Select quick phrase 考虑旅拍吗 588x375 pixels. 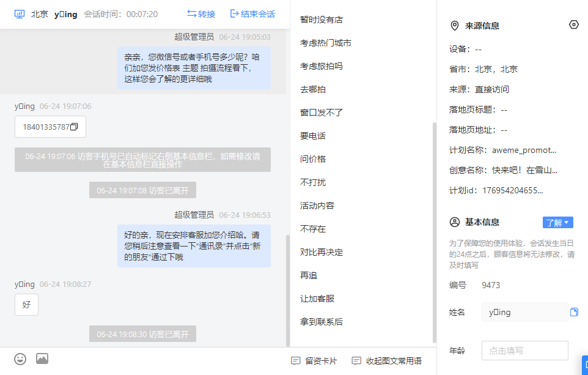(x=322, y=66)
